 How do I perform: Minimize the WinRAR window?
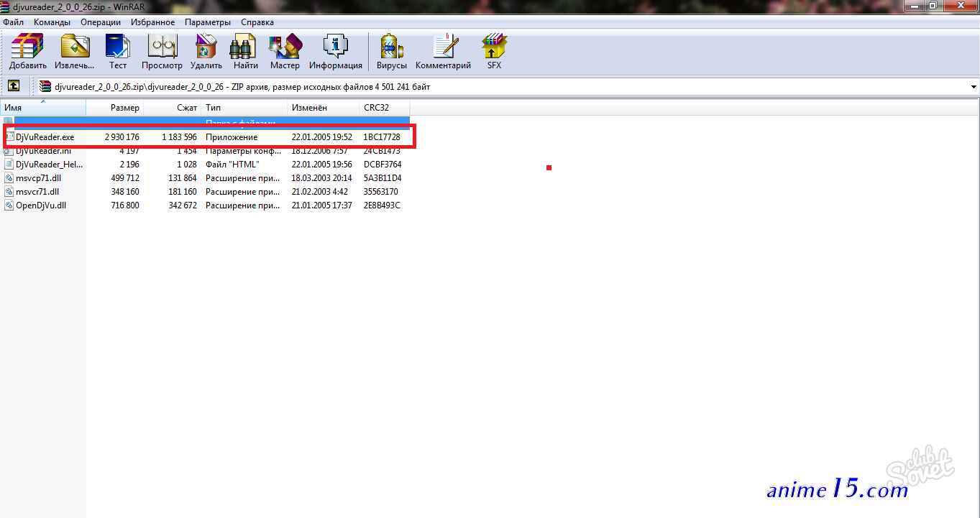pyautogui.click(x=913, y=5)
